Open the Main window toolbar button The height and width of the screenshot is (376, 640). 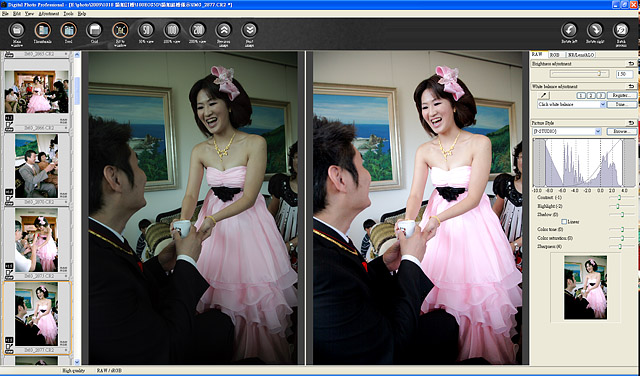(17, 31)
